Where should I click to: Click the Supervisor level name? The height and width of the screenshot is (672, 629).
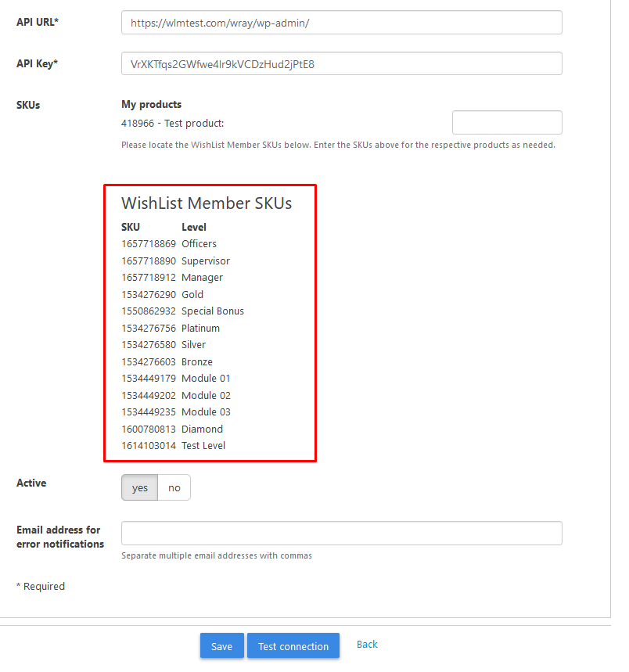206,261
